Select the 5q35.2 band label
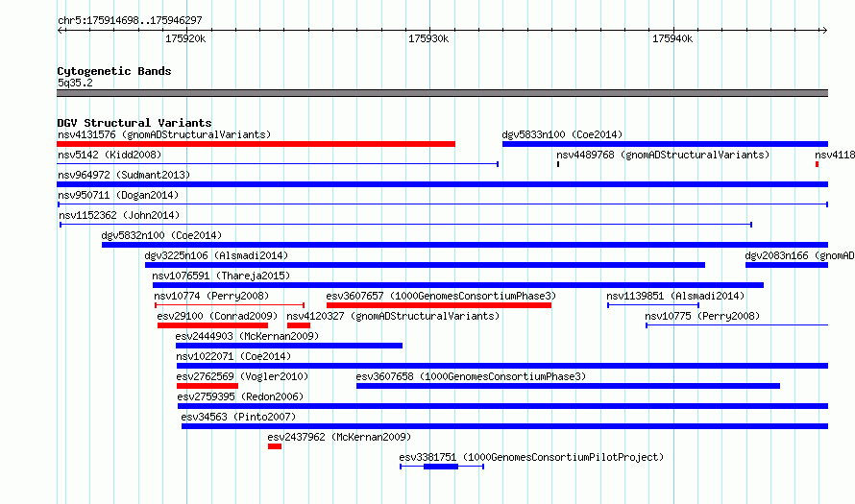855x504 pixels. 75,83
